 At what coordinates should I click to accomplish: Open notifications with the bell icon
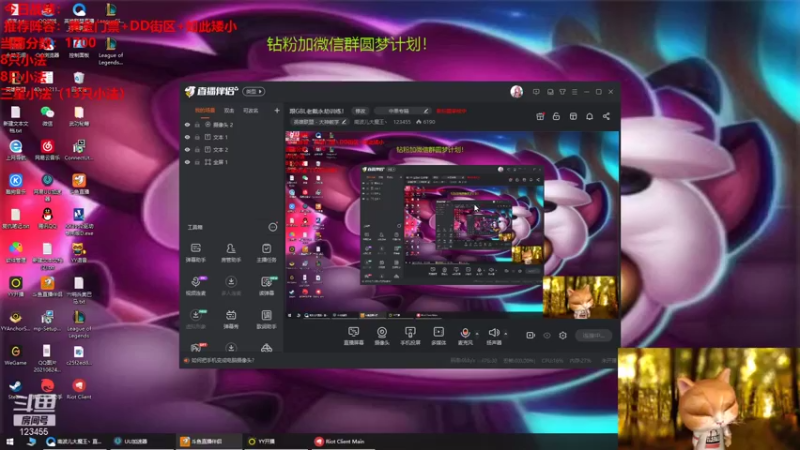tap(589, 116)
